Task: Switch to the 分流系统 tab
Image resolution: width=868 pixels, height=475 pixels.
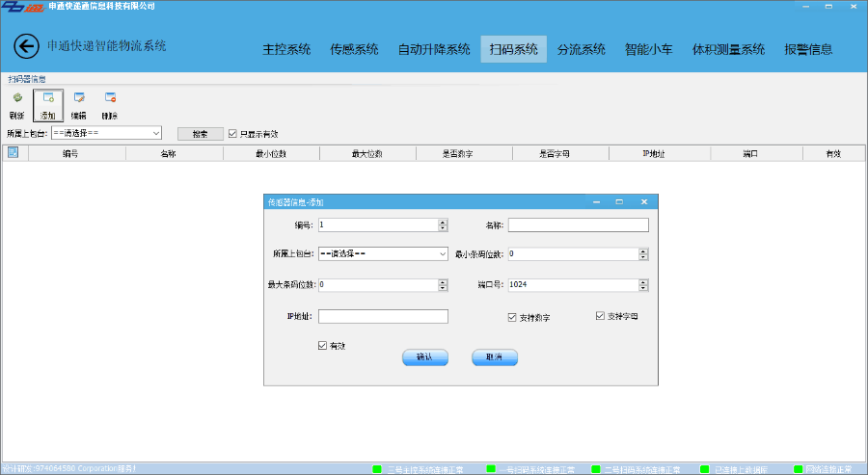Action: pos(581,49)
